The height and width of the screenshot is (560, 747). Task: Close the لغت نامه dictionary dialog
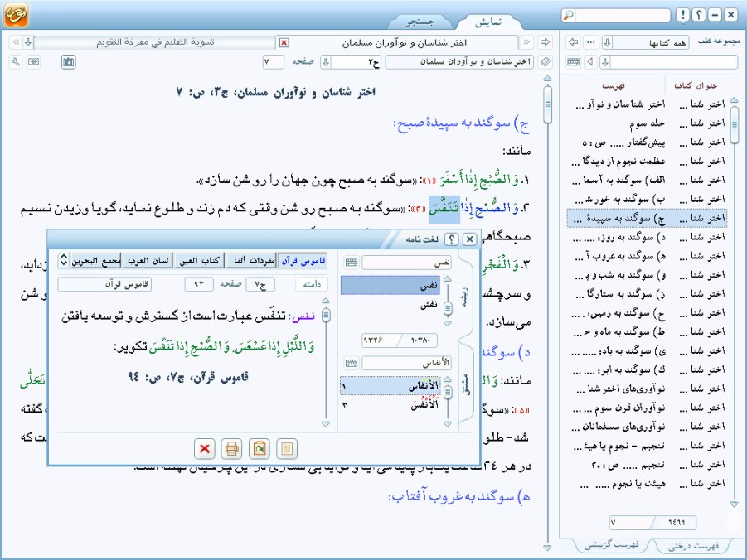tap(470, 239)
